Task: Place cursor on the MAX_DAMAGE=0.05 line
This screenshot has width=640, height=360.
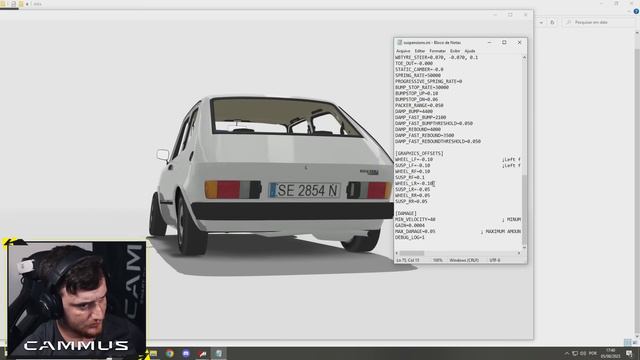Action: (415, 231)
